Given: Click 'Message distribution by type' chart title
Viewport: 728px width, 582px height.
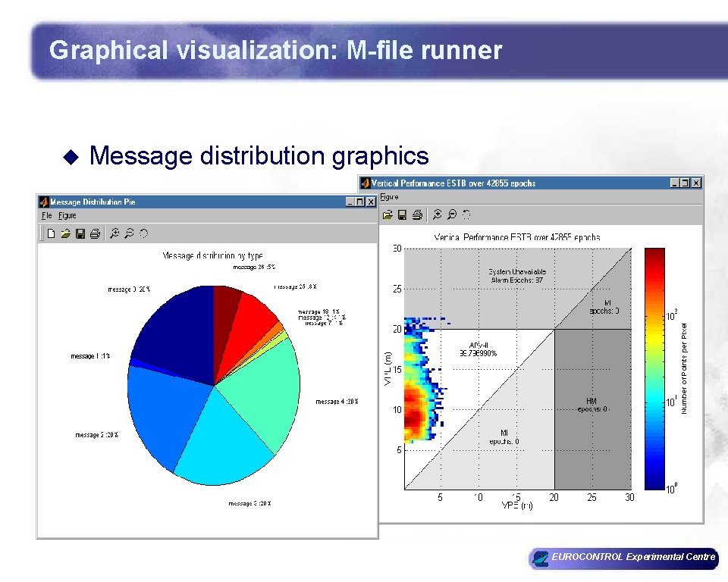Looking at the screenshot, I should [x=212, y=255].
